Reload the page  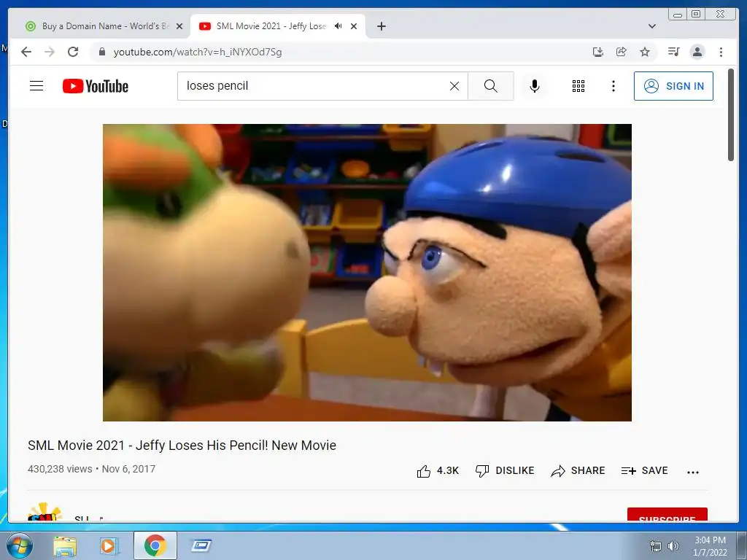pyautogui.click(x=73, y=52)
